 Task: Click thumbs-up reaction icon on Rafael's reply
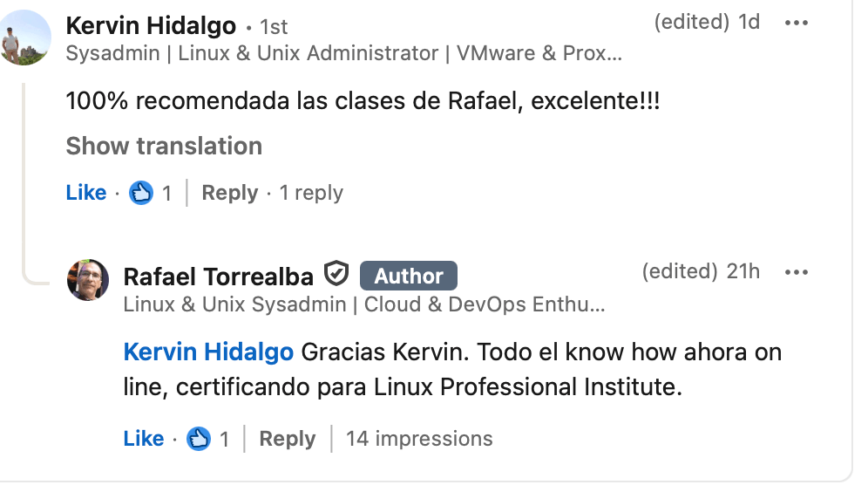click(x=200, y=439)
